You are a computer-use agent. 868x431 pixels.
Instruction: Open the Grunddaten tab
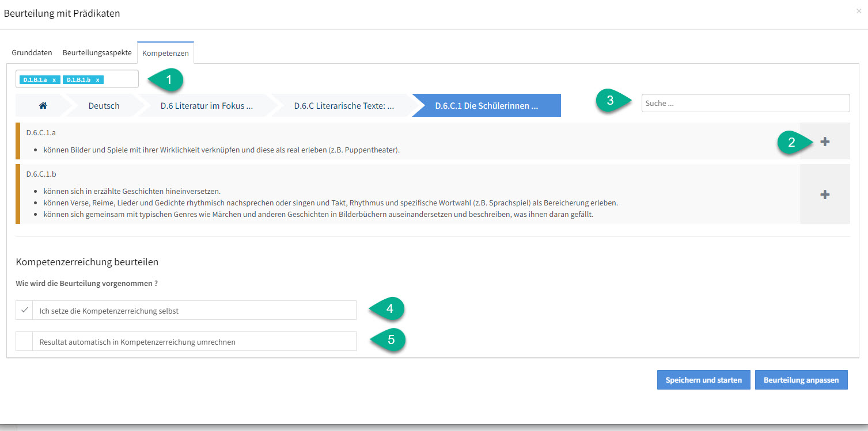(32, 52)
